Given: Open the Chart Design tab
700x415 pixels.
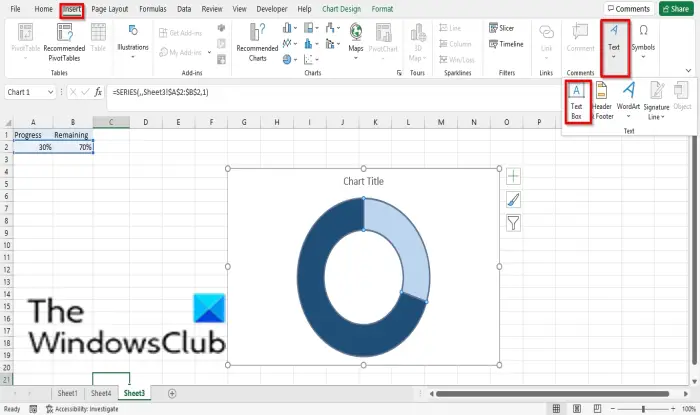Looking at the screenshot, I should (x=342, y=9).
